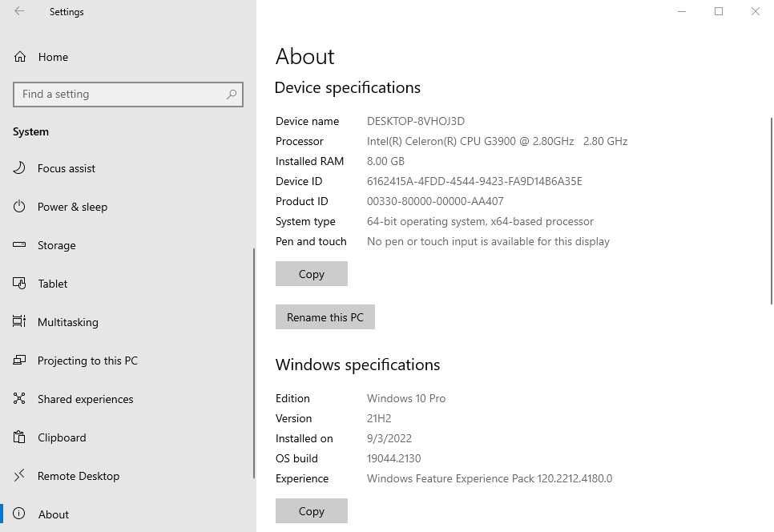Viewport: 774px width, 532px height.
Task: Click the Home house icon
Action: pyautogui.click(x=19, y=57)
